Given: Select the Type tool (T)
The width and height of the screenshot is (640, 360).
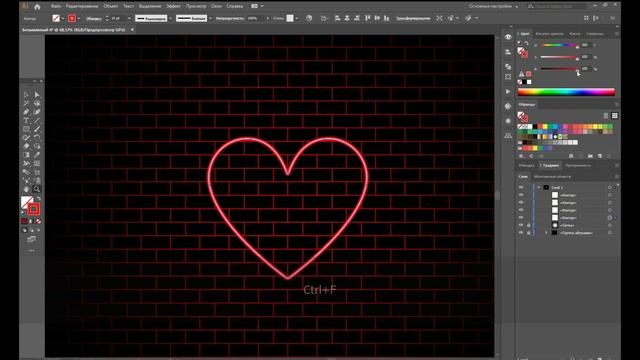Looking at the screenshot, I should (x=27, y=120).
